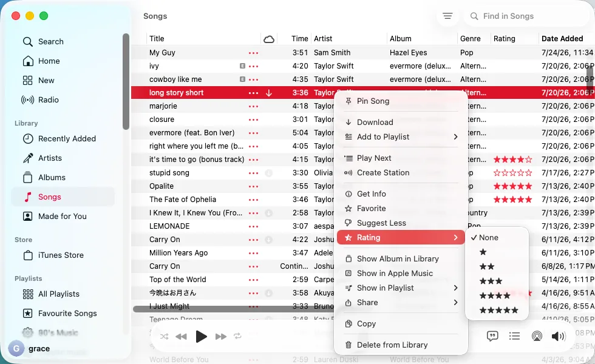The height and width of the screenshot is (364, 595).
Task: Open Recently Added library view
Action: (59, 139)
